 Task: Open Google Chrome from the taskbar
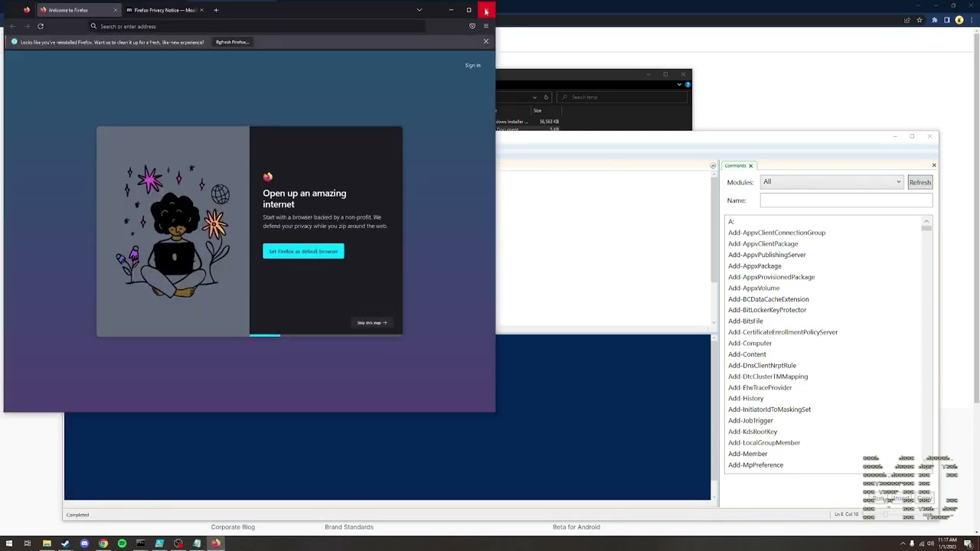pyautogui.click(x=103, y=543)
